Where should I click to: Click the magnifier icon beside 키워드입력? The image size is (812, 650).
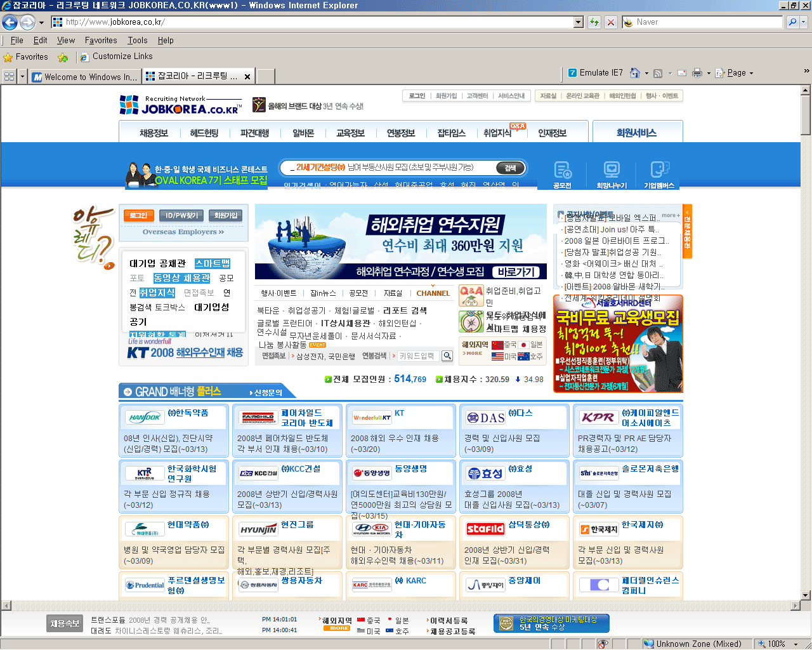coord(447,356)
